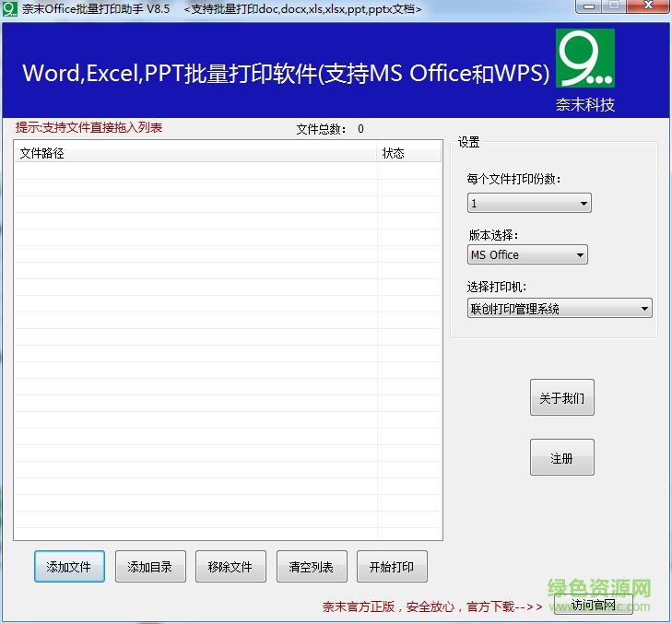Open the print copies dropdown
Viewport: 672px width, 624px height.
[x=529, y=203]
